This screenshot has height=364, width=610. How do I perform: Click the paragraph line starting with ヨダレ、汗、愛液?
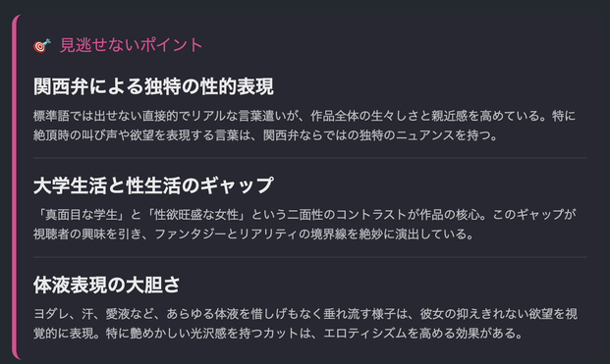305,314
